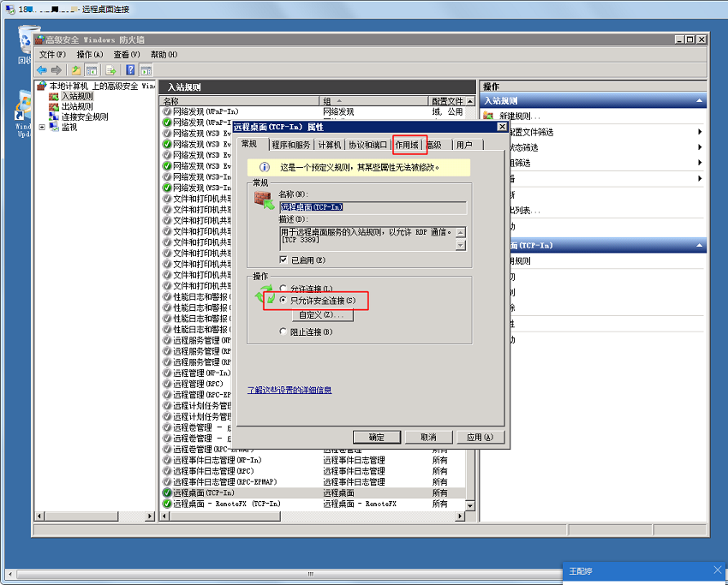Click the 监视 monitor icon in the tree
The image size is (728, 585).
[54, 128]
